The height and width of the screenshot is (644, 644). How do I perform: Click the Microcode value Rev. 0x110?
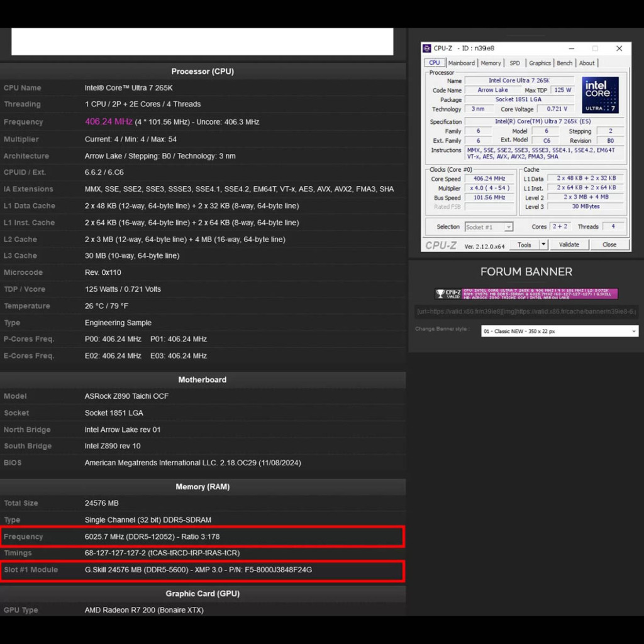point(103,272)
